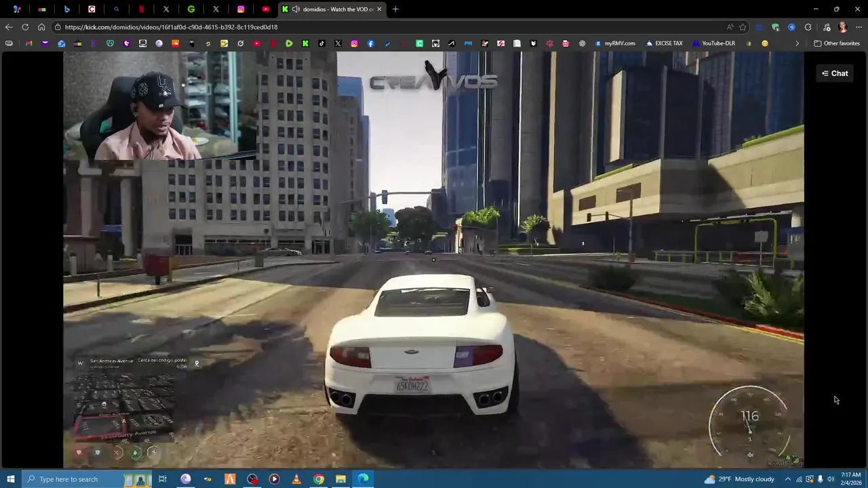The width and height of the screenshot is (868, 488).
Task: Open the Chat panel
Action: pos(835,73)
